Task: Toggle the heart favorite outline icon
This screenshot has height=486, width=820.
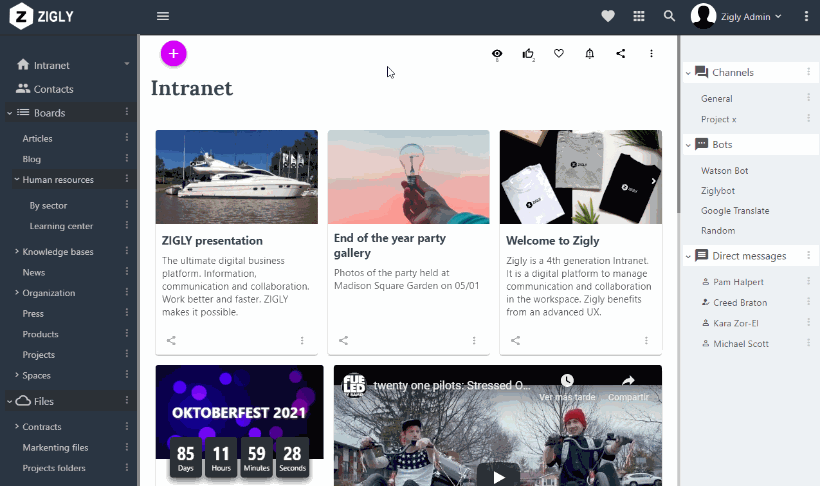Action: (559, 53)
